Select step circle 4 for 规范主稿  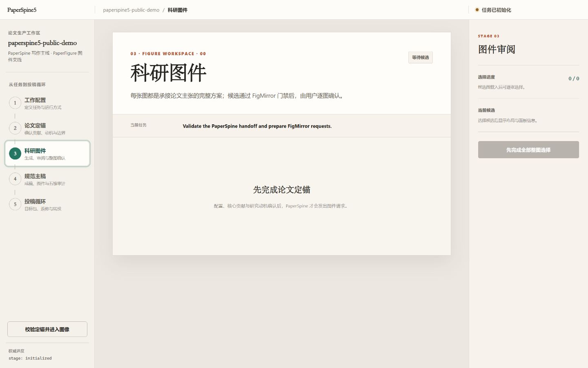tap(15, 179)
